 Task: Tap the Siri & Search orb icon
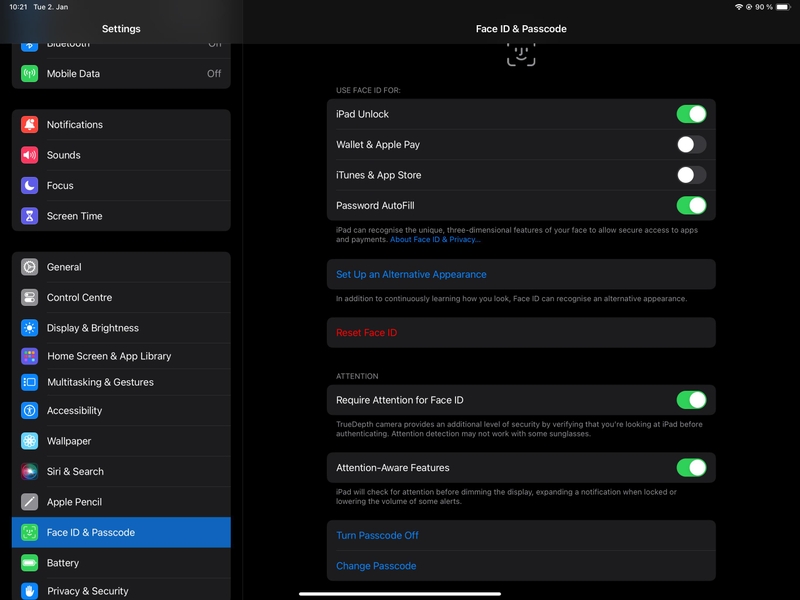click(x=30, y=471)
